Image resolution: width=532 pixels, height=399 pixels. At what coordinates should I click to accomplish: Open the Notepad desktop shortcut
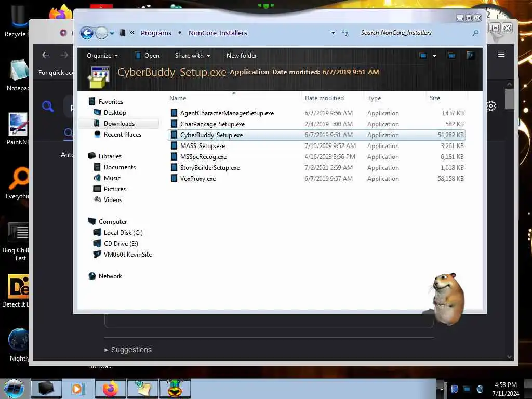pos(17,75)
